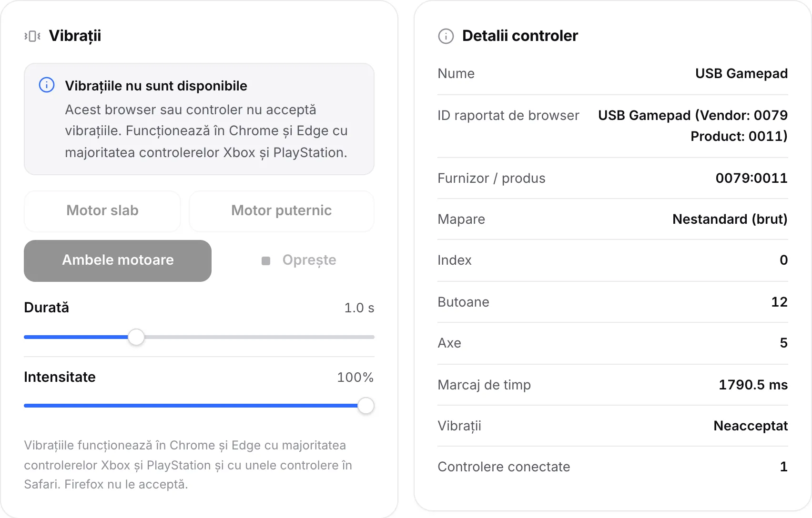The width and height of the screenshot is (812, 518).
Task: Click the USB Gamepad name value
Action: pos(741,73)
